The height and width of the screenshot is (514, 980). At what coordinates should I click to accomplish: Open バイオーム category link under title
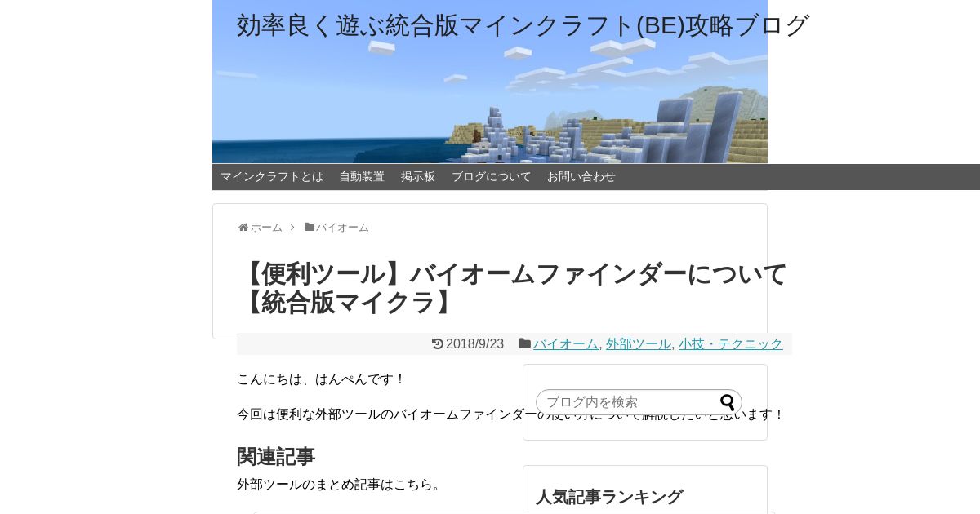[x=566, y=344]
